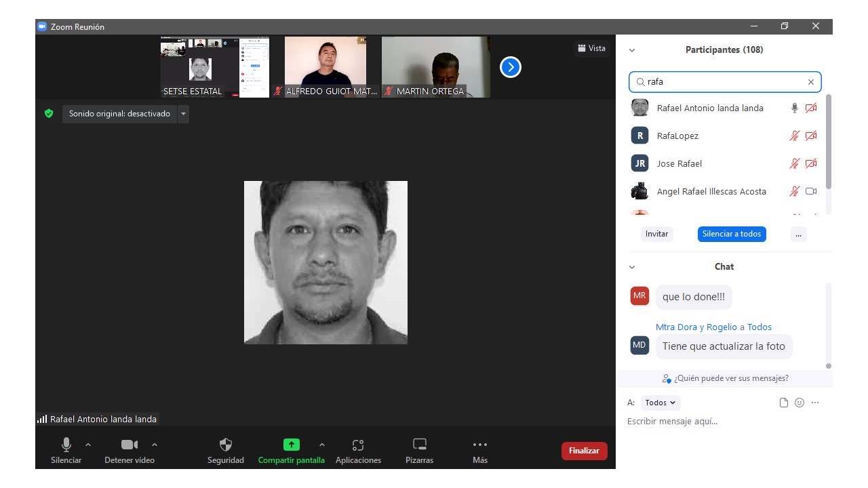The width and height of the screenshot is (868, 488).
Task: End meeting with Finalizar
Action: (x=585, y=451)
